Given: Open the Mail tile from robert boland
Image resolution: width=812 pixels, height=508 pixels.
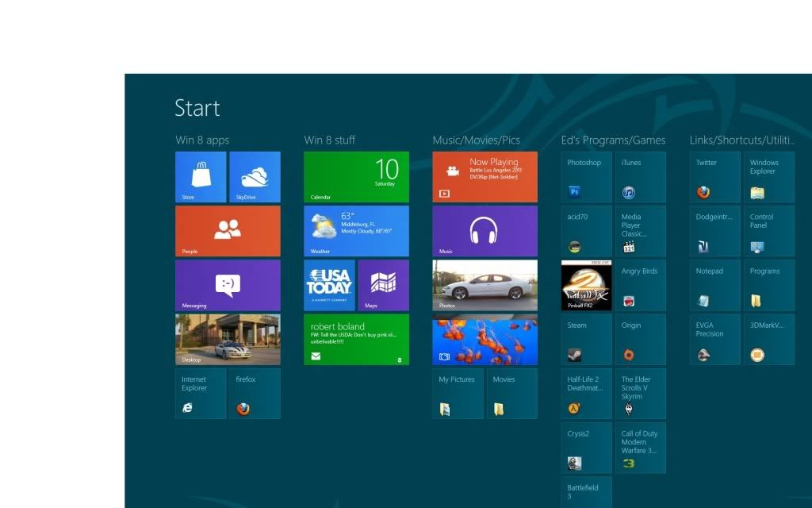Looking at the screenshot, I should (x=356, y=340).
